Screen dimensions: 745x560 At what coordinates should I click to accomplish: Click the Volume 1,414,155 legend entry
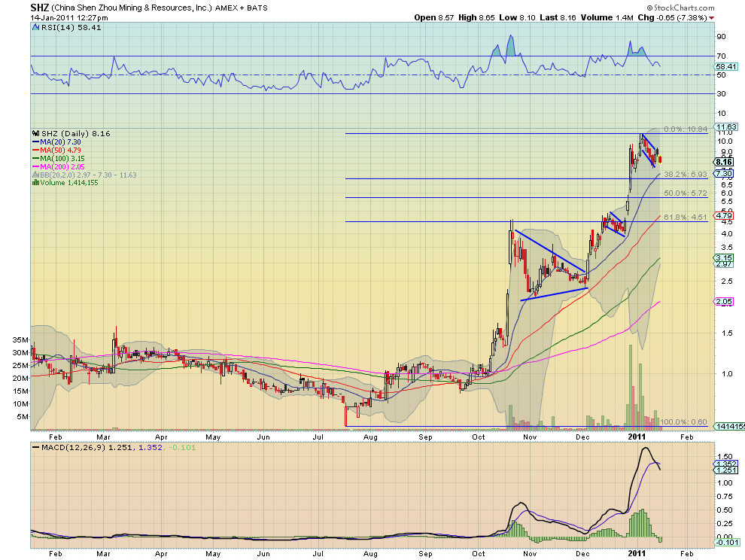(x=69, y=183)
